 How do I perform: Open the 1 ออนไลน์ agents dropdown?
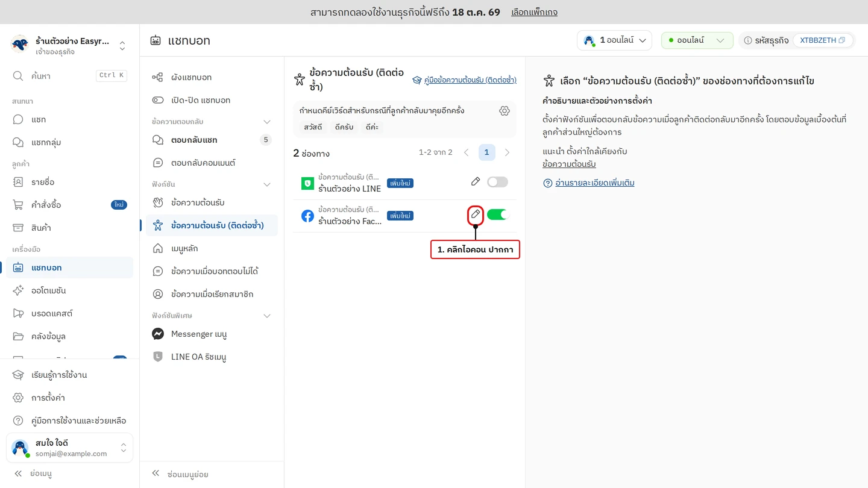click(614, 40)
